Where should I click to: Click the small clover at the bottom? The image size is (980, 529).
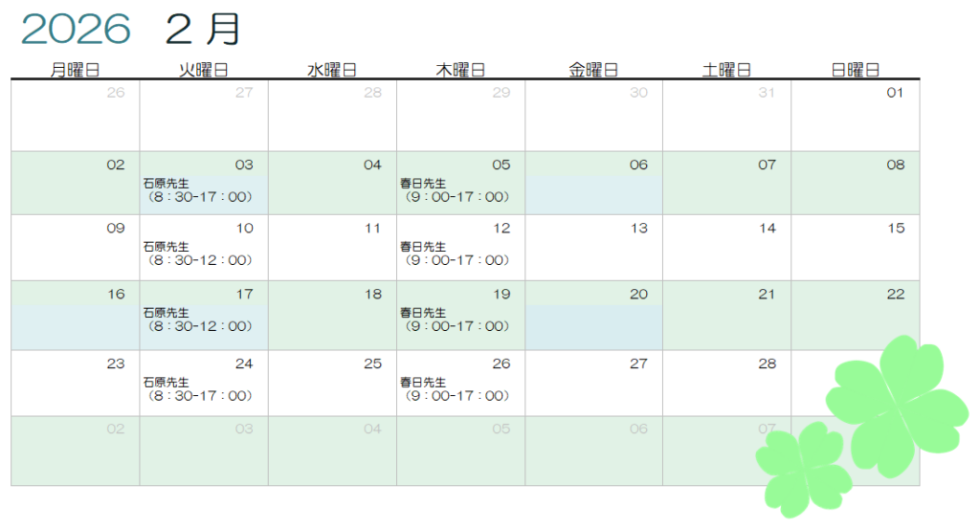(x=804, y=468)
